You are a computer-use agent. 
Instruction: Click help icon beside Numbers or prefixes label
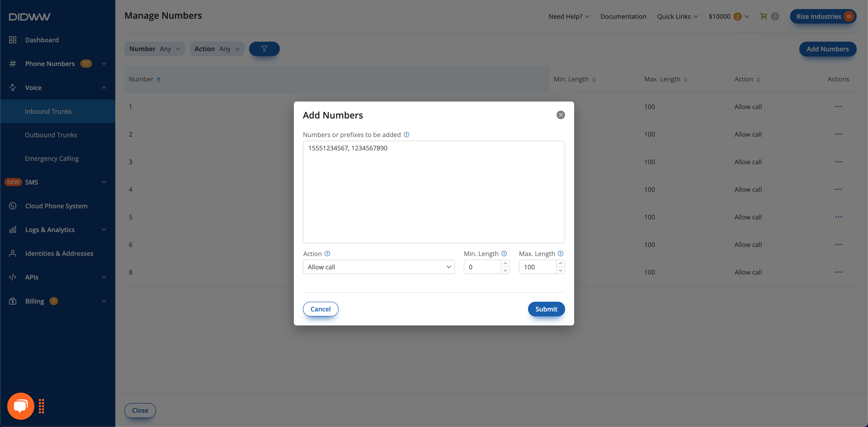(x=406, y=135)
